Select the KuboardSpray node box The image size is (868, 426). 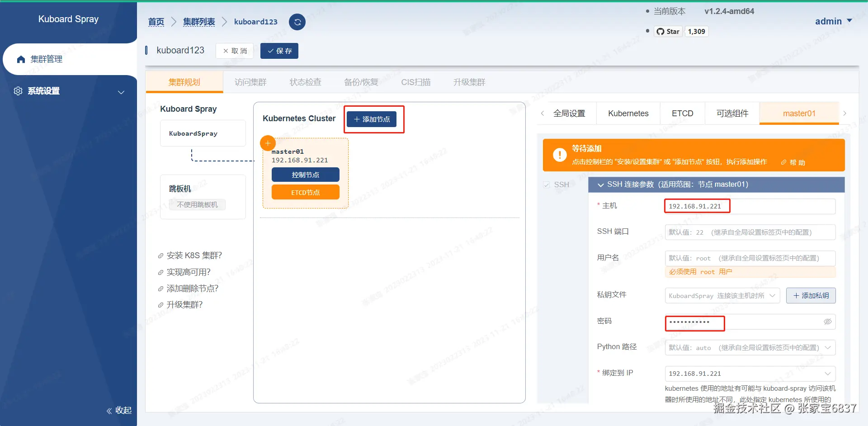(203, 133)
